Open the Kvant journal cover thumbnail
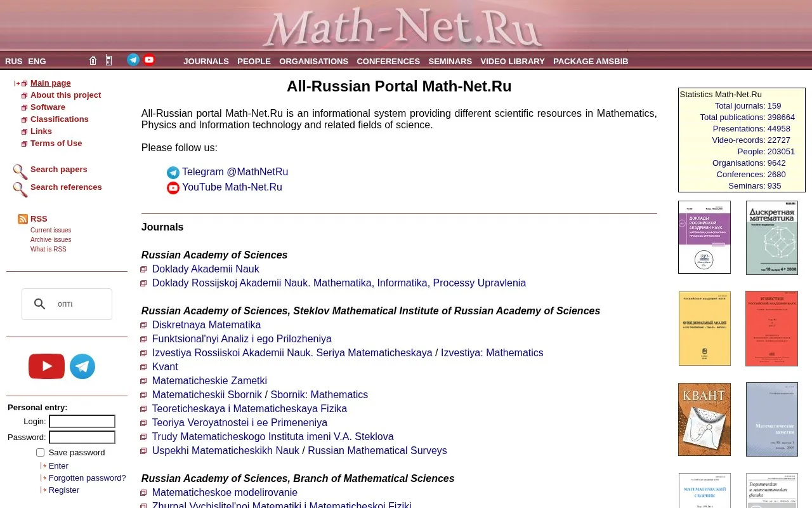 point(704,419)
